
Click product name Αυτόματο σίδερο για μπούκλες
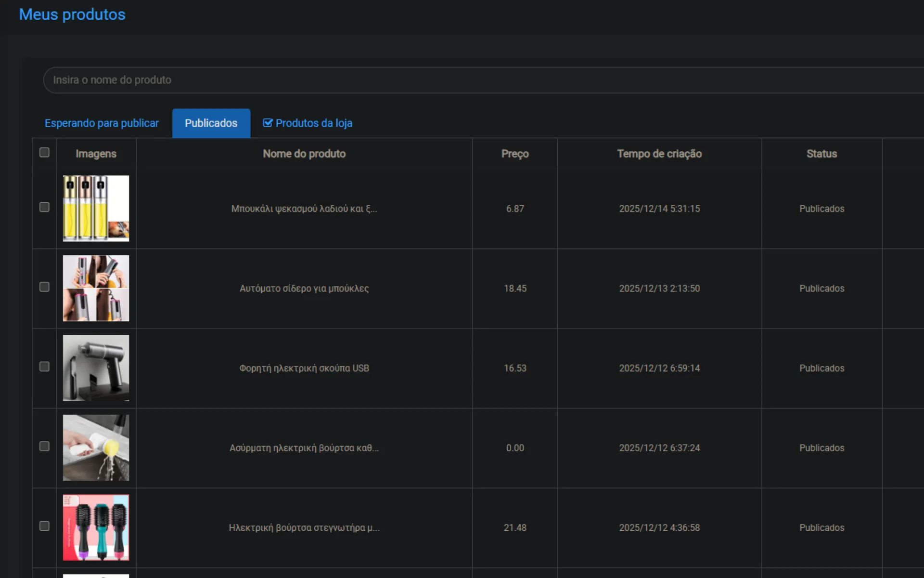(x=304, y=289)
